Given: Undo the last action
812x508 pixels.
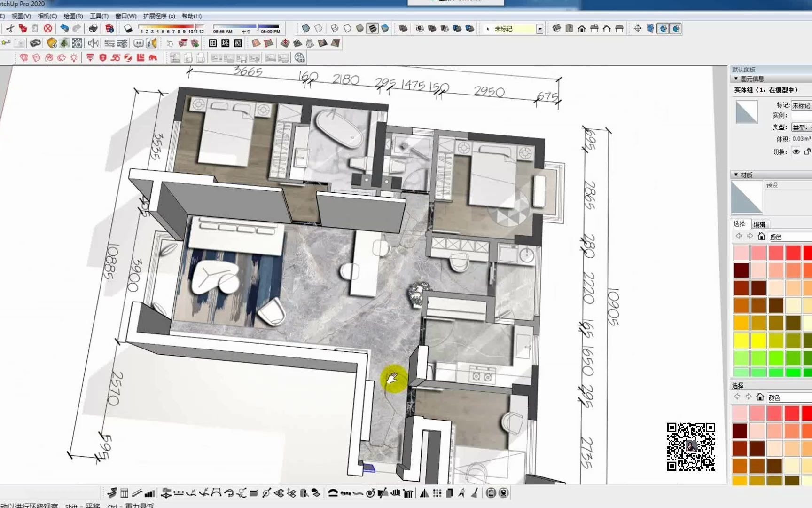Looking at the screenshot, I should pyautogui.click(x=64, y=29).
